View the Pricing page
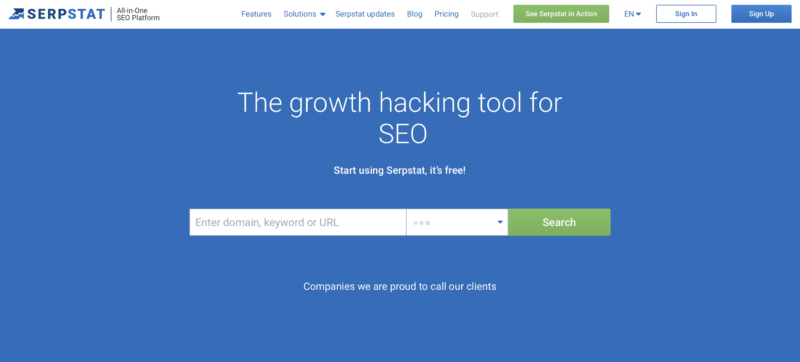The width and height of the screenshot is (800, 362). pos(446,14)
